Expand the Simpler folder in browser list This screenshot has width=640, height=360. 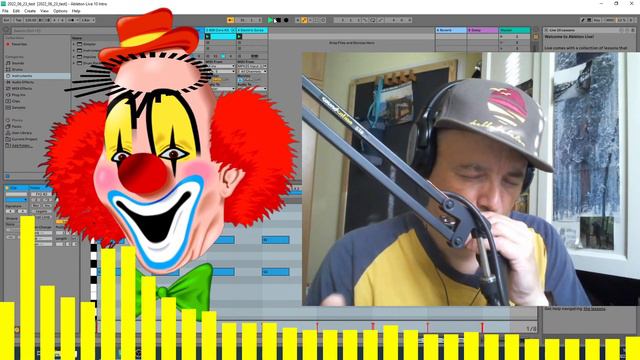click(x=74, y=44)
